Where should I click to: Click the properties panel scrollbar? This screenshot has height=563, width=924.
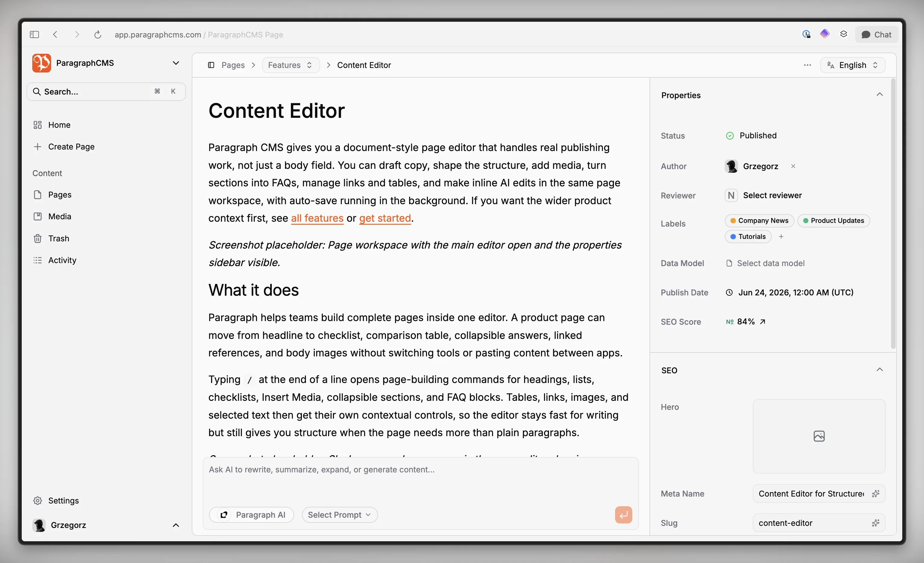(893, 214)
